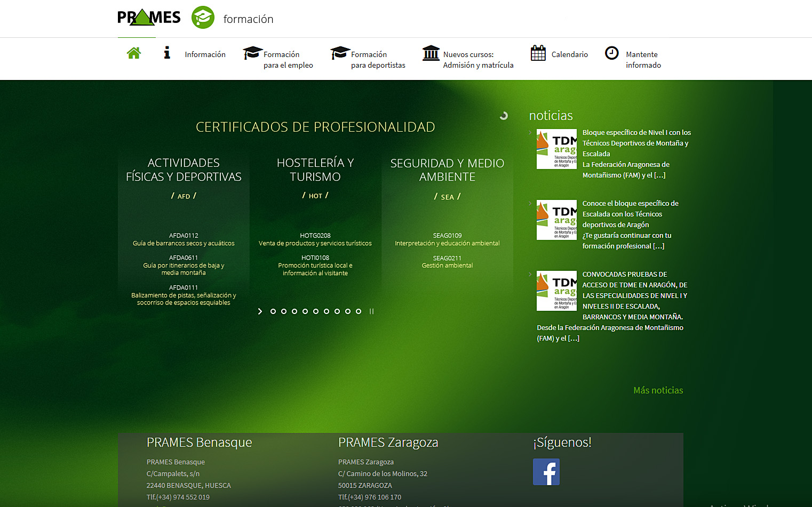Click the PRAMES Zaragoza footer heading
This screenshot has height=507, width=812.
[x=388, y=442]
